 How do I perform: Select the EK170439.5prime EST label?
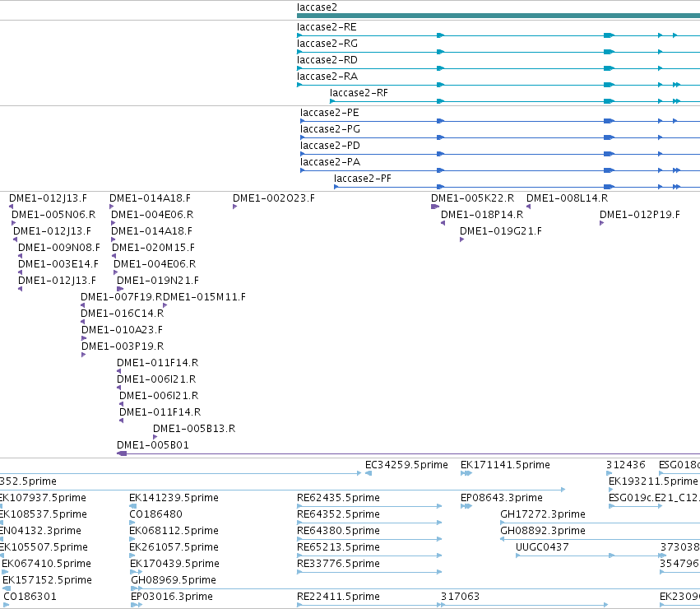point(174,565)
